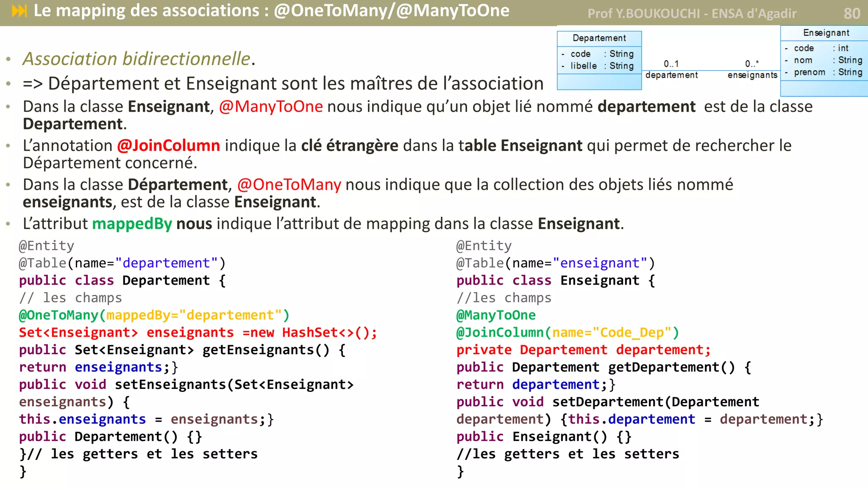Click the author text 'Prof Y.BOUKOUCHI - ENSA d'Agadir'
This screenshot has width=868, height=488.
point(692,14)
